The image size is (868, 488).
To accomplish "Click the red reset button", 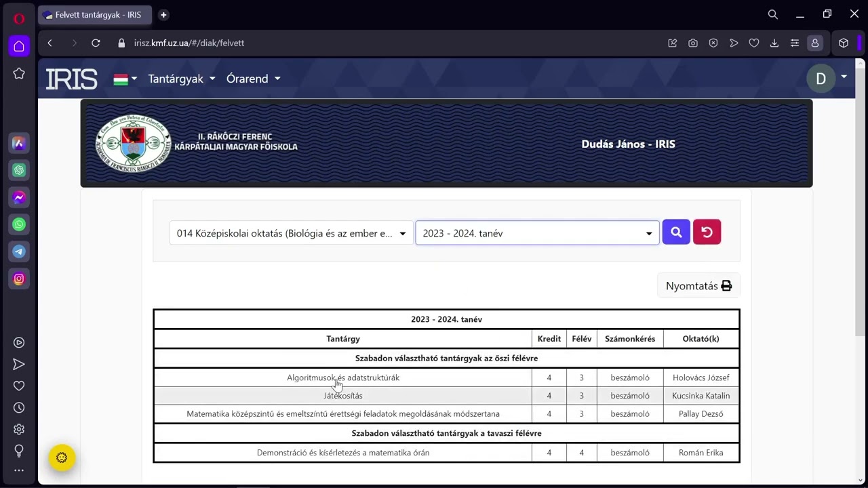I will [x=707, y=232].
